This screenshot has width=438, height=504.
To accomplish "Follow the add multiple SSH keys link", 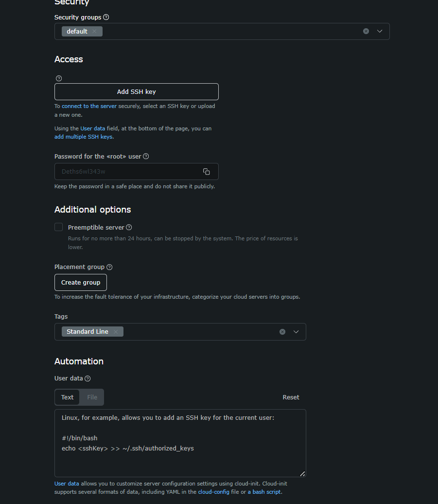I will (84, 137).
